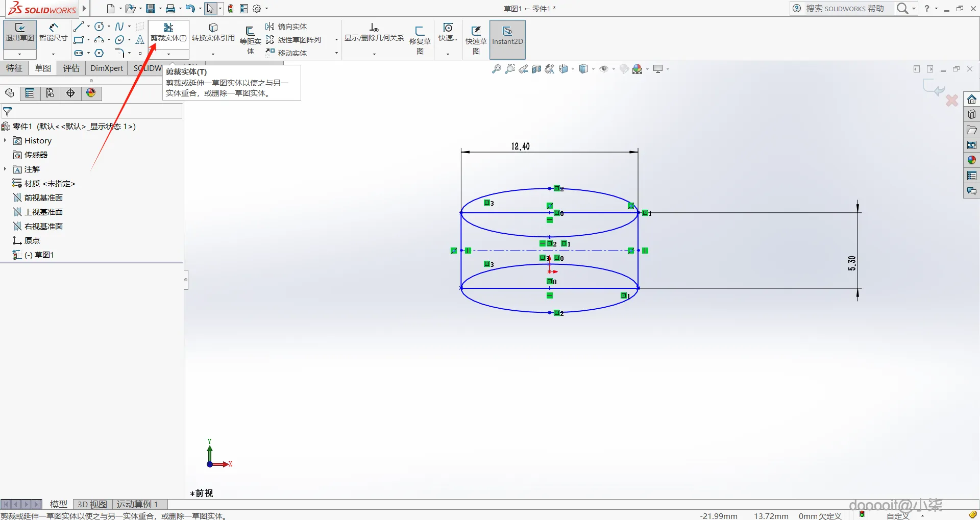Select the Circle sketch tool
This screenshot has width=980, height=520.
point(100,27)
